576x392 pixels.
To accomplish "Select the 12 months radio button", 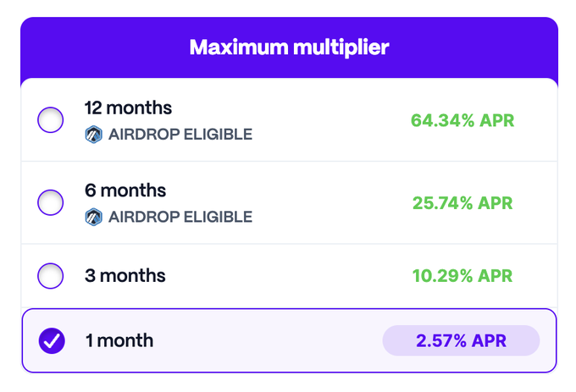I will [51, 120].
